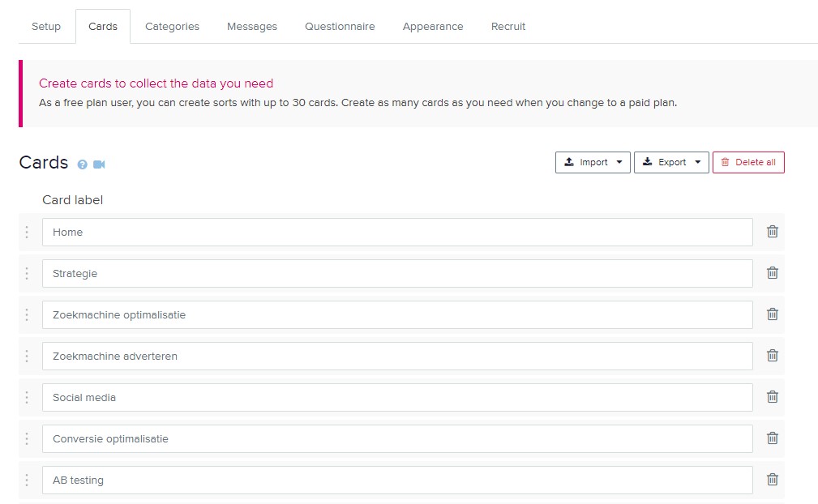The width and height of the screenshot is (818, 504).
Task: Delete the Home card with trash icon
Action: [x=772, y=232]
